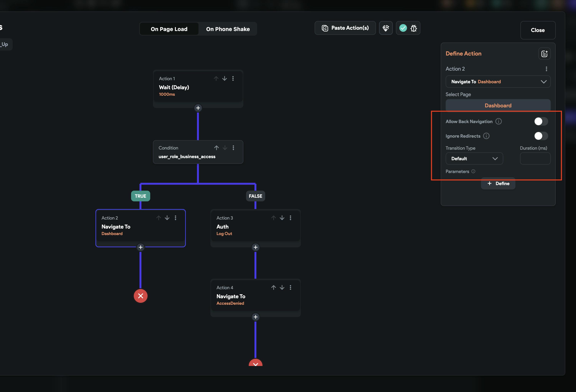576x392 pixels.
Task: Click the debug bug icon in toolbar
Action: [x=413, y=28]
